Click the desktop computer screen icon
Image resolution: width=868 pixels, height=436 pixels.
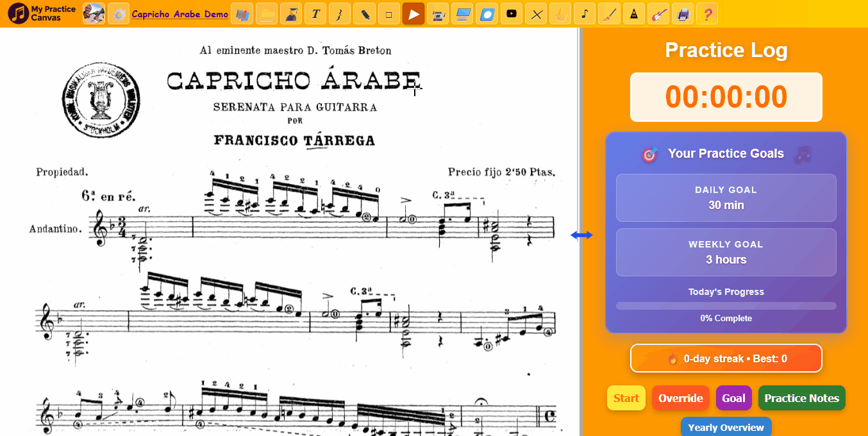coord(462,13)
